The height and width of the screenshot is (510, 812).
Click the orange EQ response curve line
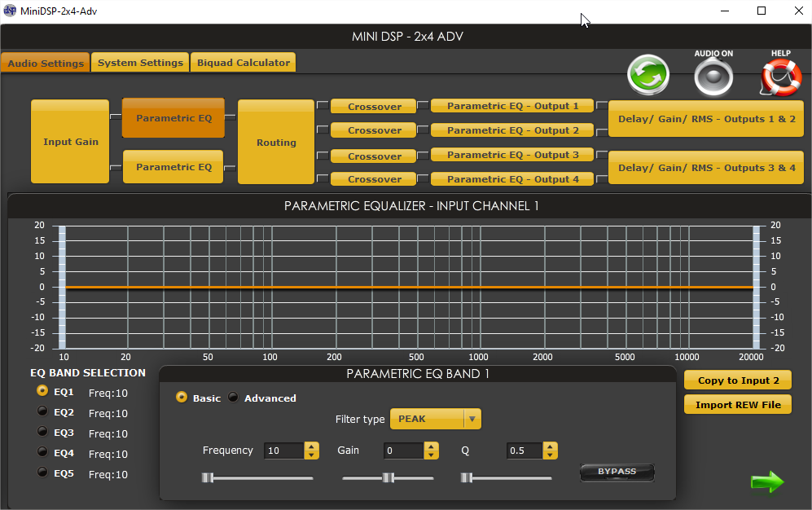coord(409,286)
